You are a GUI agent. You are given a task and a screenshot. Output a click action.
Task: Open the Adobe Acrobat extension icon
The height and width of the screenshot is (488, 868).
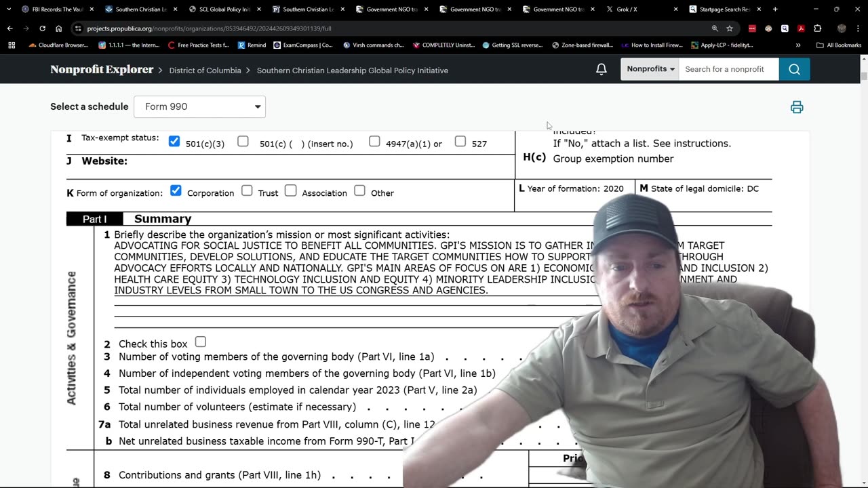click(801, 28)
